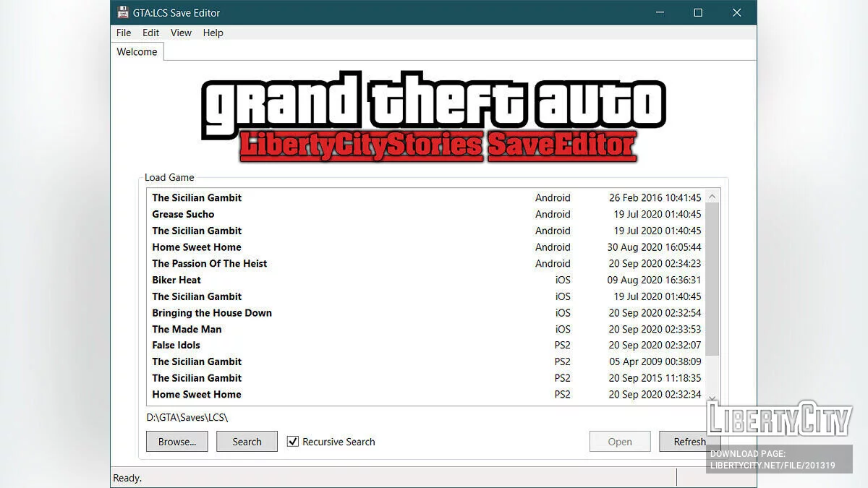Click the Refresh button
868x488 pixels.
[x=689, y=441]
